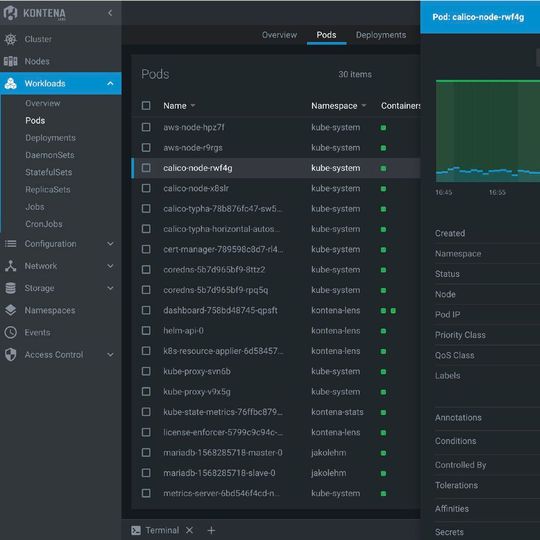Viewport: 540px width, 540px height.
Task: Open the calico-typha-78b876fc47 pod row
Action: point(276,209)
